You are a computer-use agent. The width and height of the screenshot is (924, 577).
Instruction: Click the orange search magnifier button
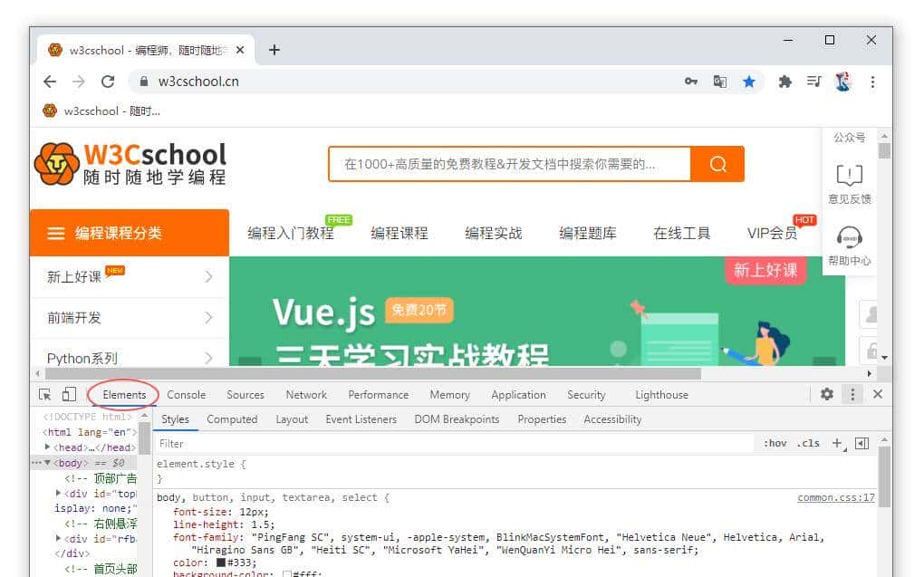(x=717, y=164)
